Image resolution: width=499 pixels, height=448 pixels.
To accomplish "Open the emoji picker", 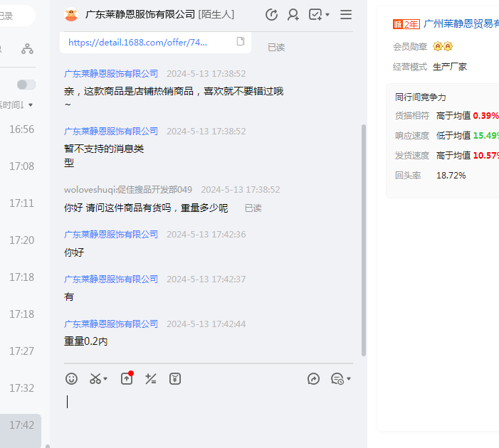I will point(71,379).
